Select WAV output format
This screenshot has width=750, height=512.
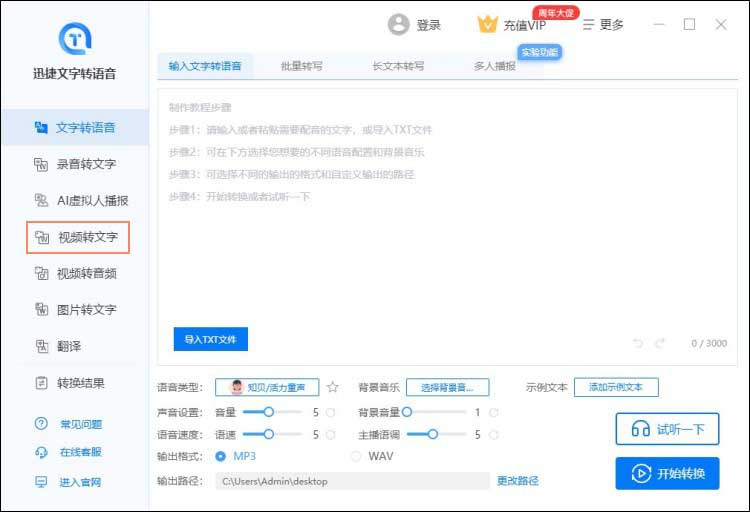355,457
